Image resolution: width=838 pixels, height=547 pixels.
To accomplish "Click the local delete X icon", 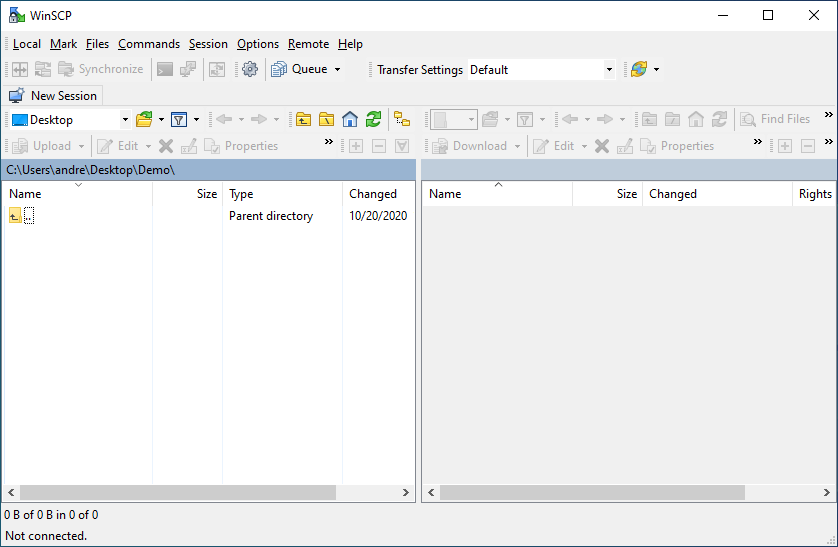I will pos(166,146).
